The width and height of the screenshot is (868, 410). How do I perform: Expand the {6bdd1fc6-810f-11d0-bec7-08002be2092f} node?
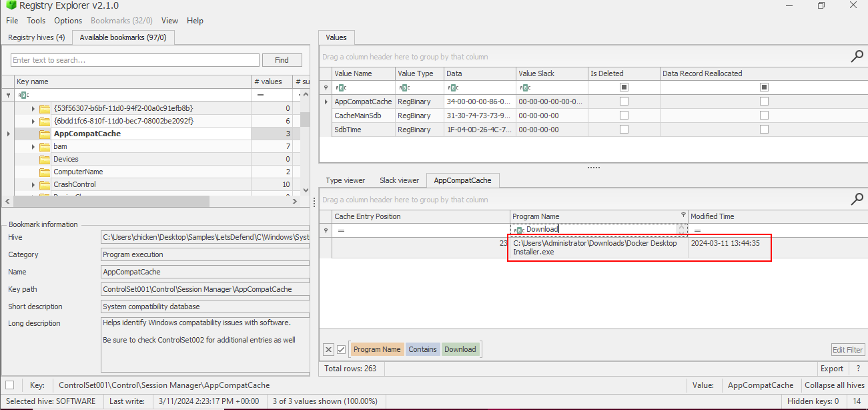pos(33,121)
